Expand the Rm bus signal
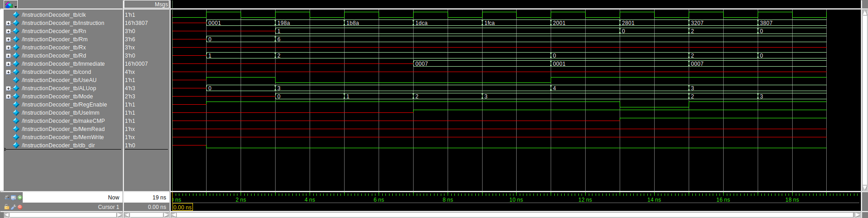 point(8,39)
